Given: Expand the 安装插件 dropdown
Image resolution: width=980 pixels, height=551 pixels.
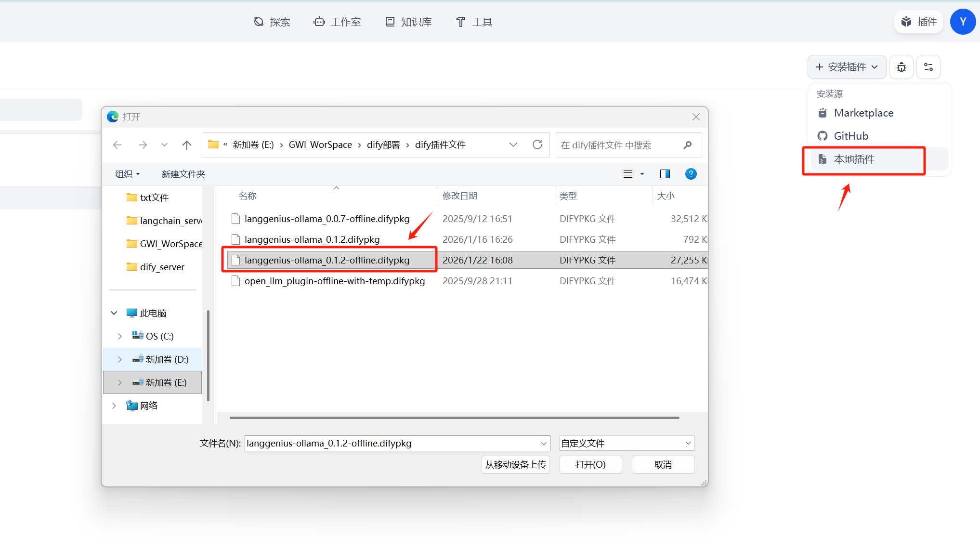Looking at the screenshot, I should pyautogui.click(x=847, y=67).
